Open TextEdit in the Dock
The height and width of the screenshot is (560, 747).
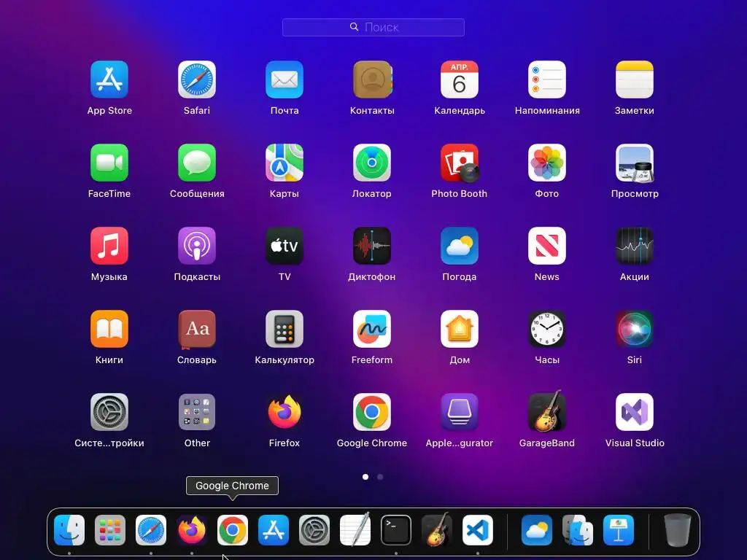[x=355, y=529]
